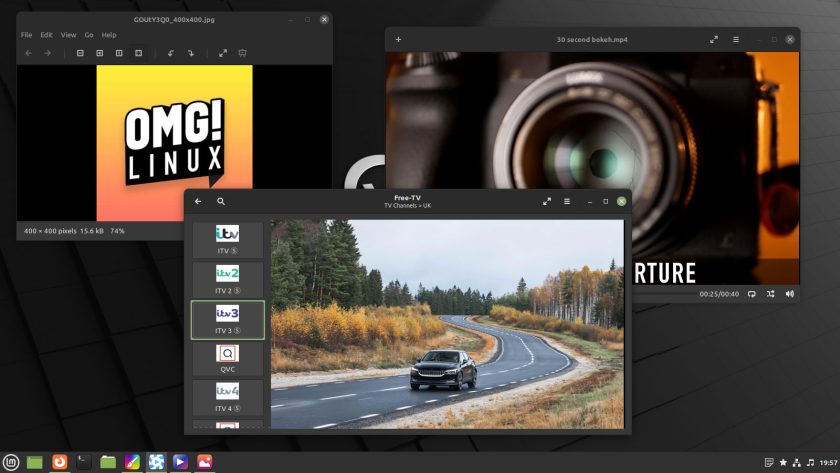This screenshot has height=473, width=840.
Task: Open Help menu in image viewer
Action: (x=109, y=35)
